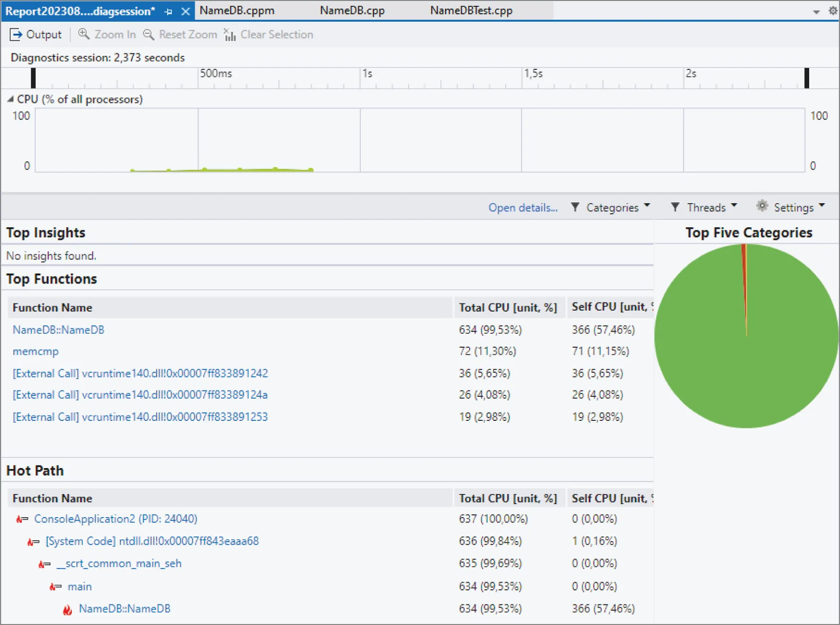840x625 pixels.
Task: Click the flame icon next to main
Action: tap(53, 586)
